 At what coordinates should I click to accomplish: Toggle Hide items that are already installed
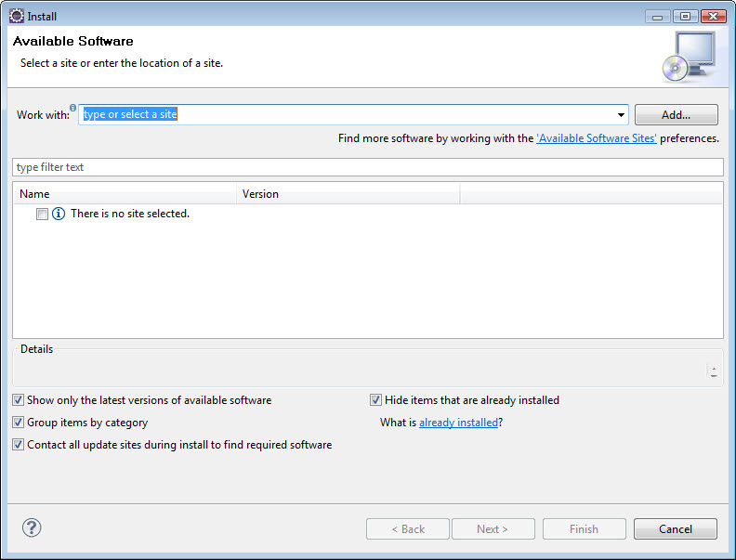375,400
